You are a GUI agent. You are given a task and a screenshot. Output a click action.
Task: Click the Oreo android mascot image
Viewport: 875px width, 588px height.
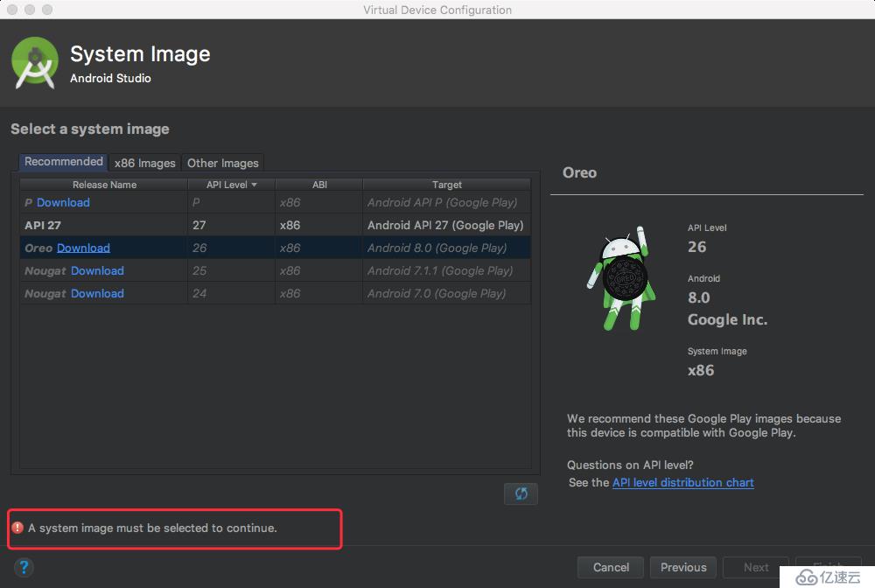[x=620, y=278]
